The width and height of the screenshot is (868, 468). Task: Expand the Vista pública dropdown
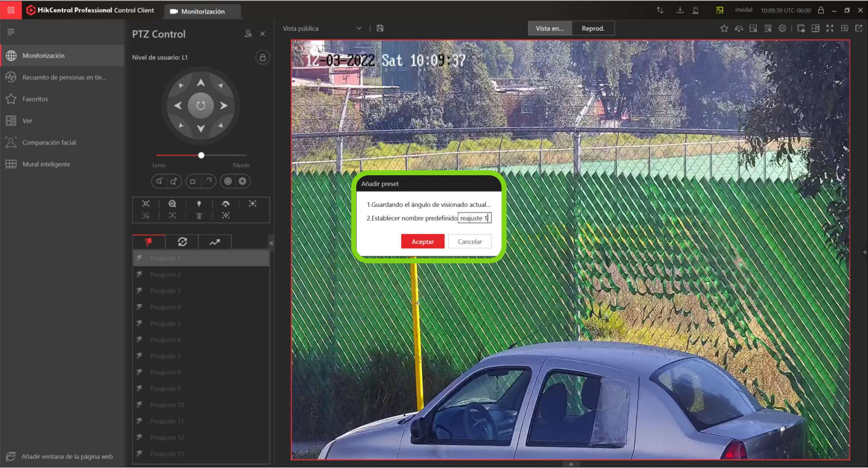pyautogui.click(x=359, y=28)
